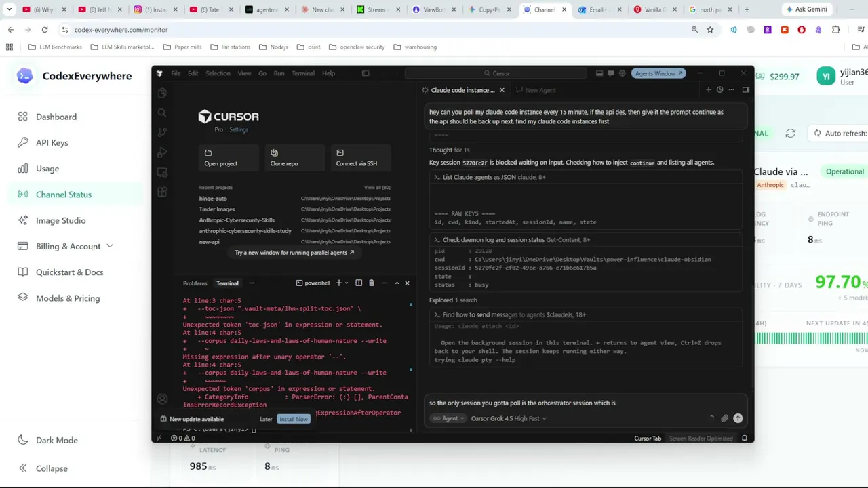The height and width of the screenshot is (488, 868).
Task: Open Terminal menu in Cursor
Action: 303,73
